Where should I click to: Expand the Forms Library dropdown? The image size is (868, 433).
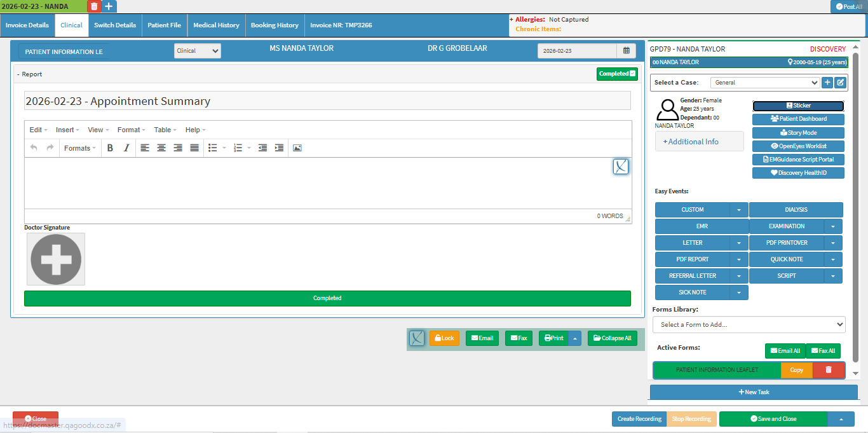749,324
